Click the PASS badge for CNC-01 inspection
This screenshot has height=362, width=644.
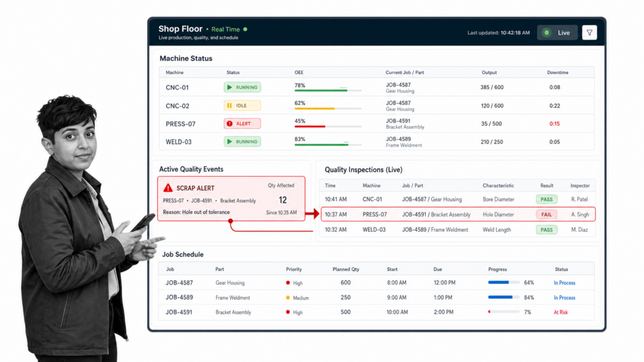(x=547, y=199)
